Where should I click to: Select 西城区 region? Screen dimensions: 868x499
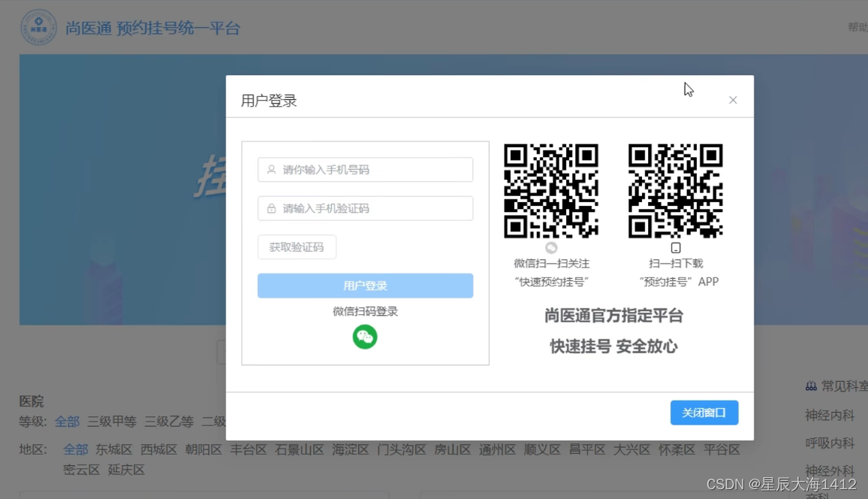pyautogui.click(x=158, y=449)
